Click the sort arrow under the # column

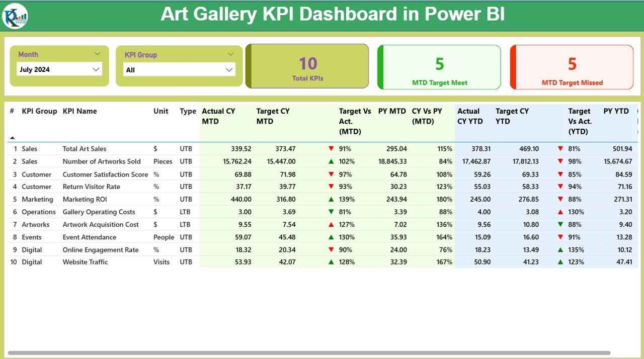pyautogui.click(x=12, y=138)
